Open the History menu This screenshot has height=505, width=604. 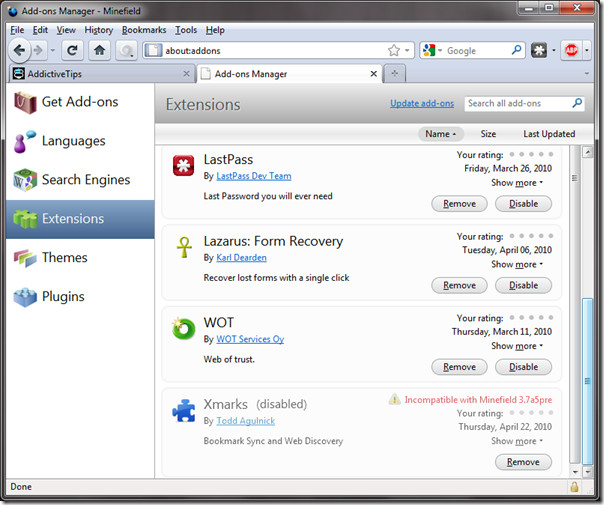coord(99,30)
